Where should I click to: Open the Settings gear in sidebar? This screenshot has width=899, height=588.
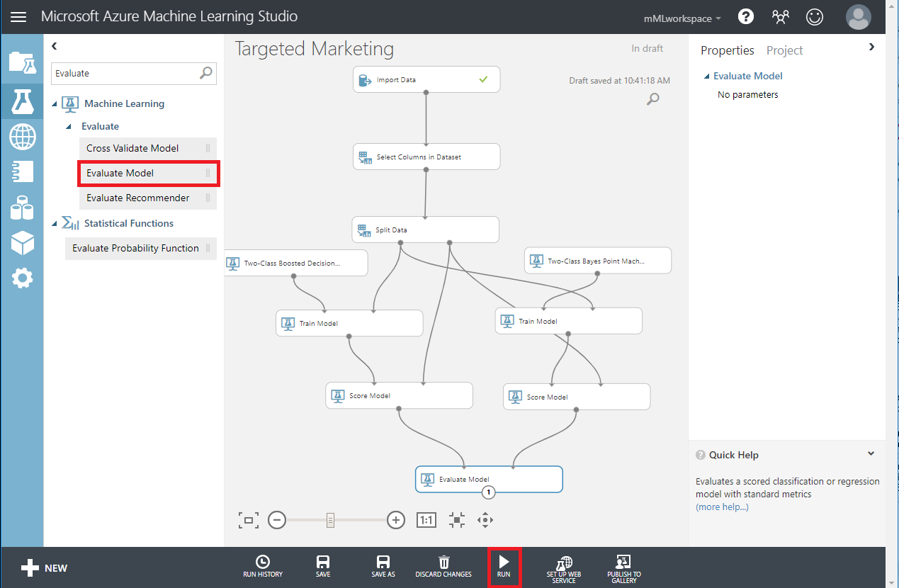click(22, 278)
